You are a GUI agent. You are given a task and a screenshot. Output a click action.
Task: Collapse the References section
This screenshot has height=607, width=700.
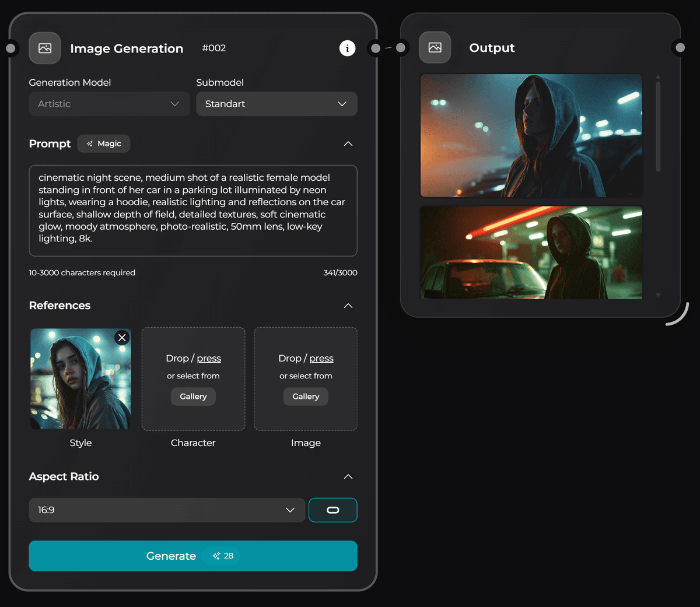pyautogui.click(x=348, y=306)
